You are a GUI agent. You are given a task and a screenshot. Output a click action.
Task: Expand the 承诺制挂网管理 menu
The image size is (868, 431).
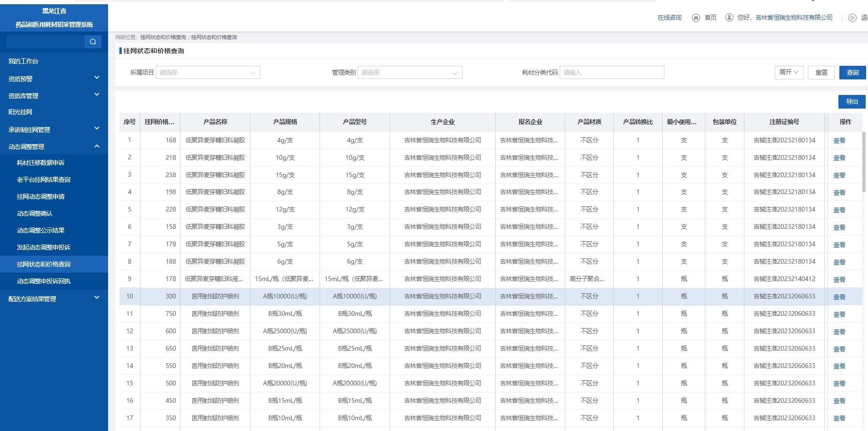coord(54,129)
